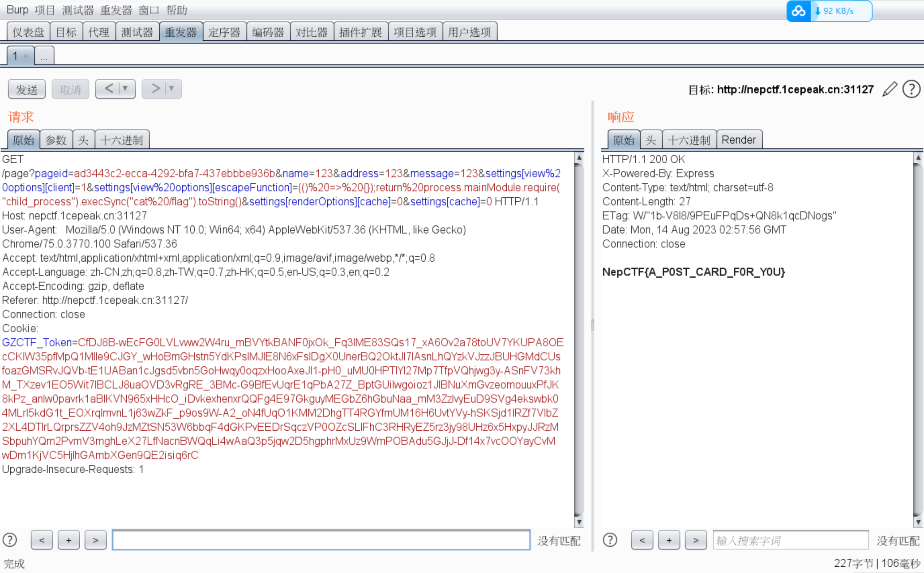924x573 pixels.
Task: Select the response Render tab
Action: (x=739, y=140)
